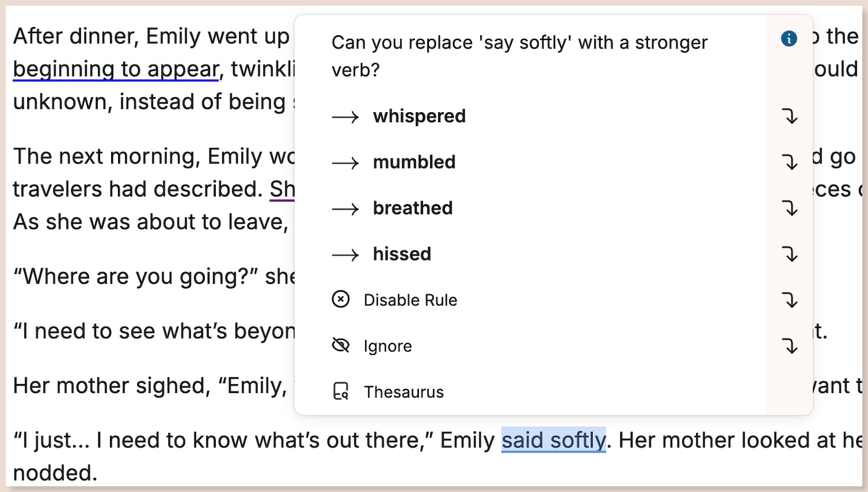Click curved arrow beside 'hissed'
The height and width of the screenshot is (492, 868).
[790, 254]
